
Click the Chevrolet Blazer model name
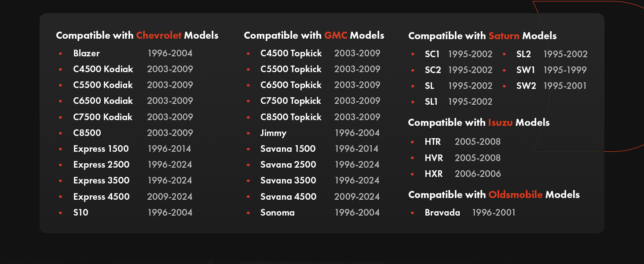pos(86,53)
